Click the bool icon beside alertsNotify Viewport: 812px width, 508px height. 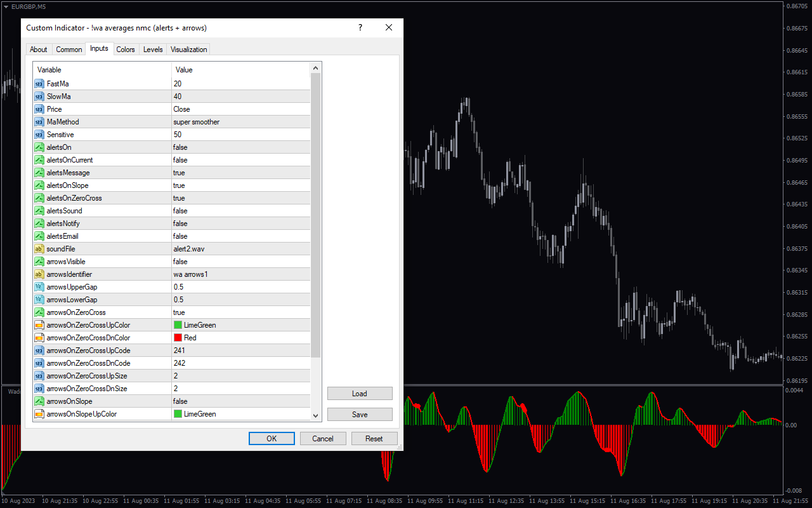[39, 224]
